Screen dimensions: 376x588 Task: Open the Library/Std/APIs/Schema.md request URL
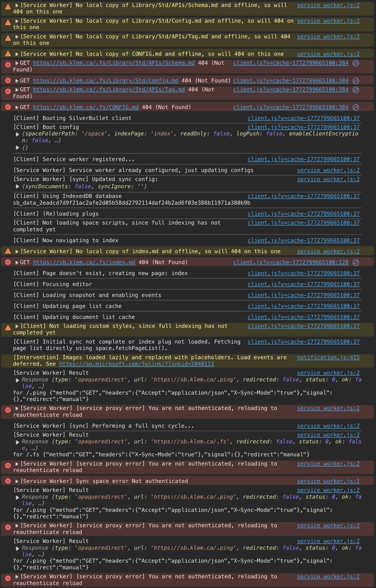(114, 63)
